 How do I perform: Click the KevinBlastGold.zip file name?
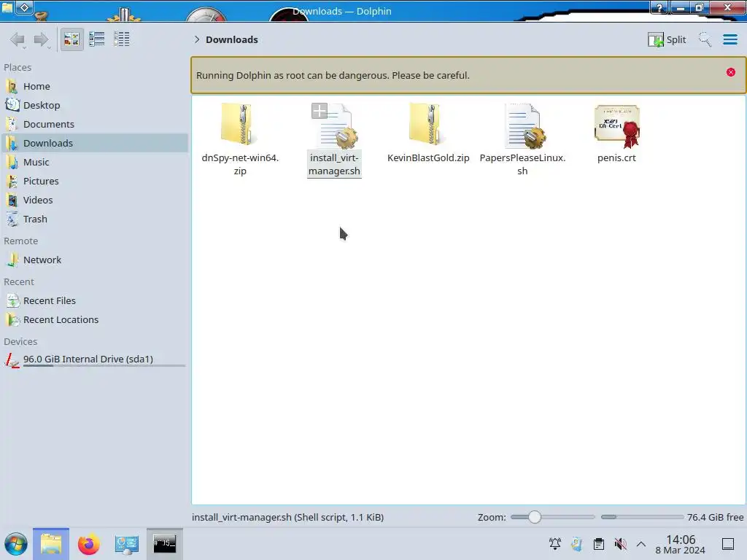(428, 158)
